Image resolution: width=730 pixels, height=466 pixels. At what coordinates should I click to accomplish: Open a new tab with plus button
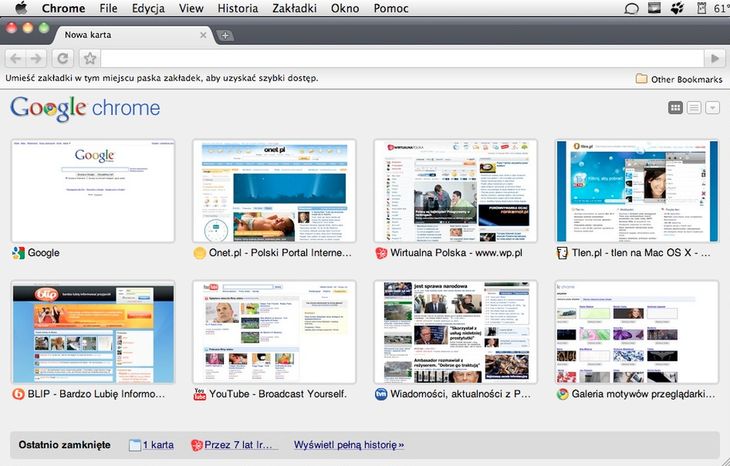pos(225,35)
